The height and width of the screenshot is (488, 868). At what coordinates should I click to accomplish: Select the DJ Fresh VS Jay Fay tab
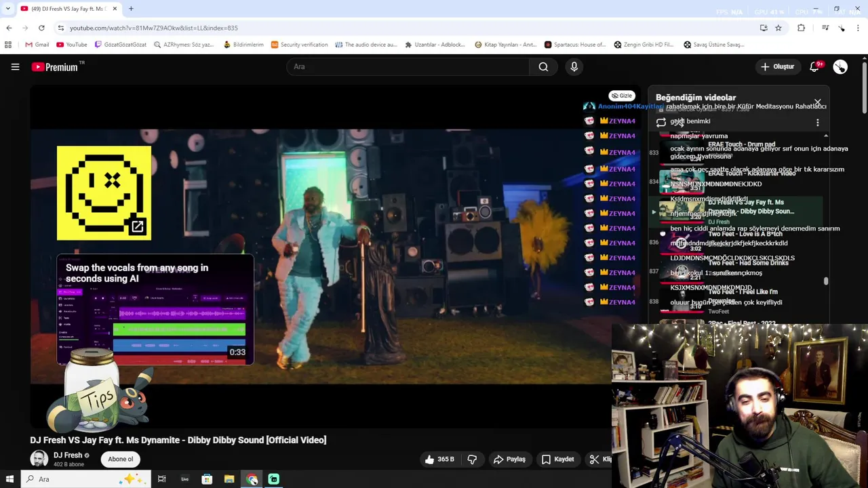(68, 9)
